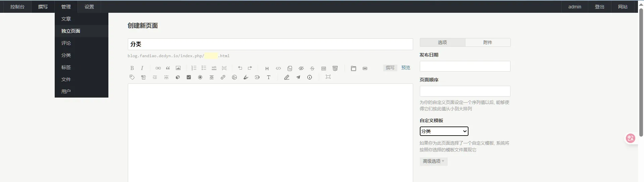This screenshot has width=644, height=182.
Task: Open the pencil drawing tool icon
Action: pos(287,77)
